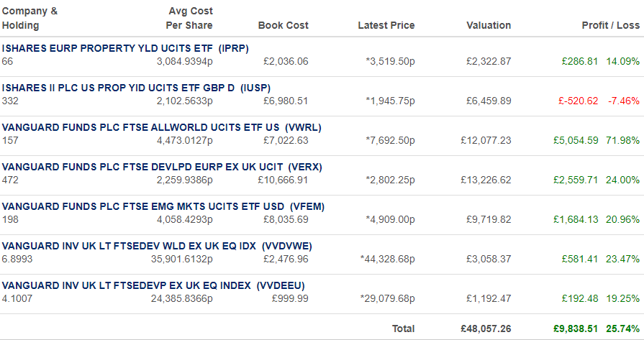Click the total profit £9,838.51

coord(576,329)
